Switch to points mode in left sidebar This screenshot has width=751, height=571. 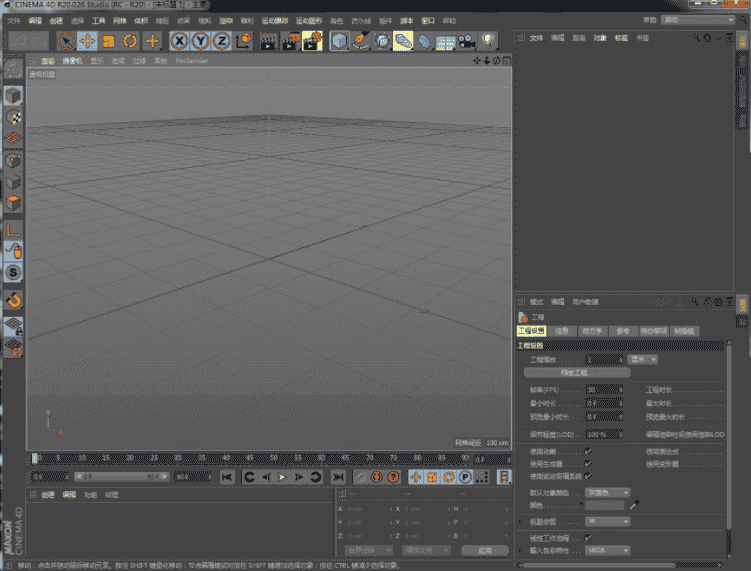pyautogui.click(x=13, y=160)
